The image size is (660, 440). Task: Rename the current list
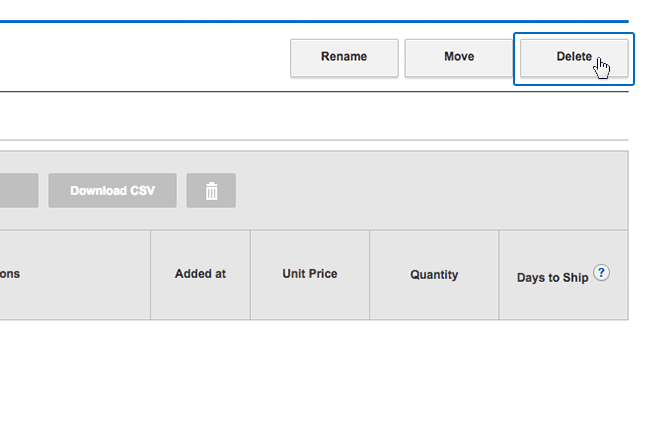[344, 58]
